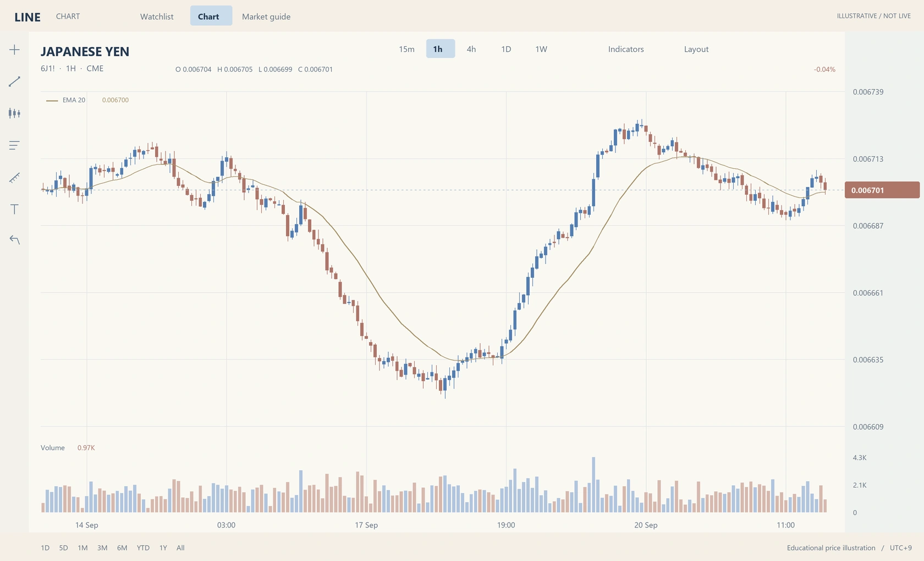Set range to 1M
The width and height of the screenshot is (924, 561).
pyautogui.click(x=82, y=548)
